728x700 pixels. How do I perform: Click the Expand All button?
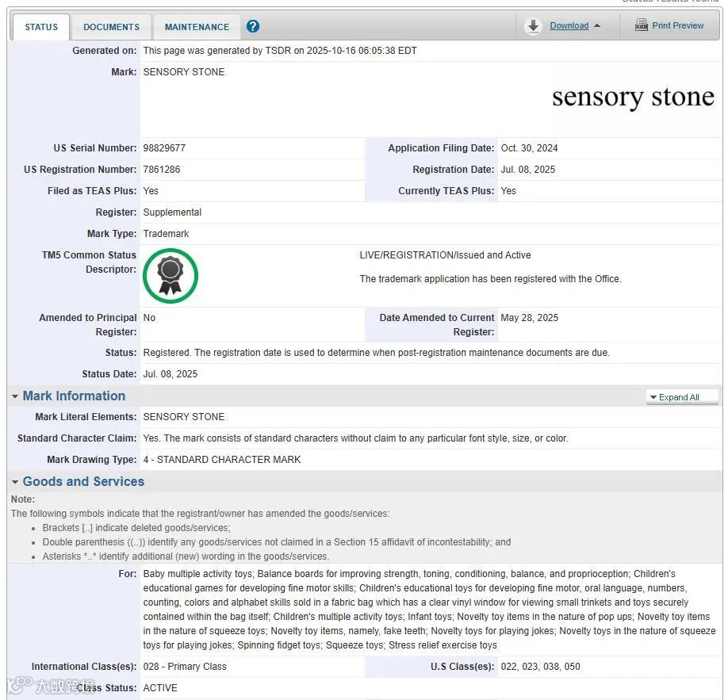click(682, 397)
